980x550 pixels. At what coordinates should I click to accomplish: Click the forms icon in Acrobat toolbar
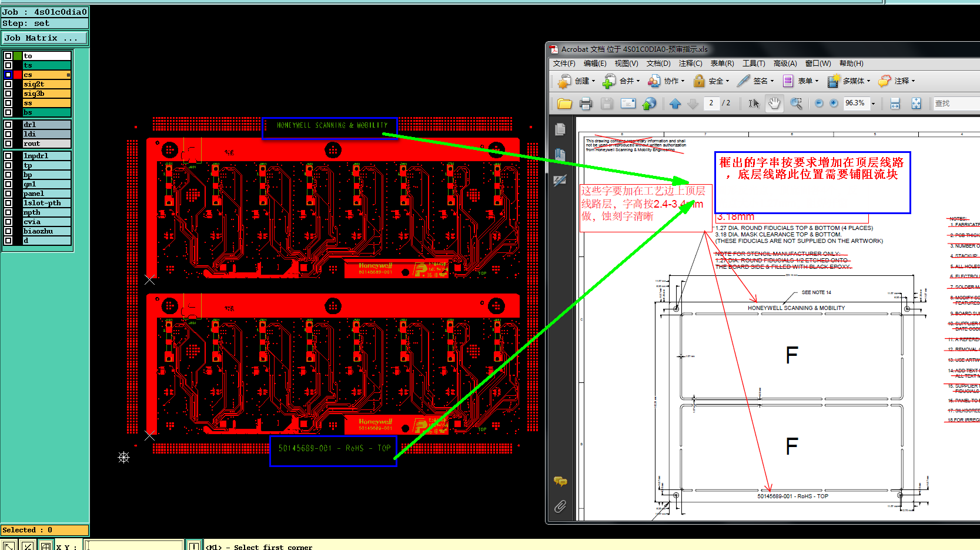pyautogui.click(x=788, y=81)
